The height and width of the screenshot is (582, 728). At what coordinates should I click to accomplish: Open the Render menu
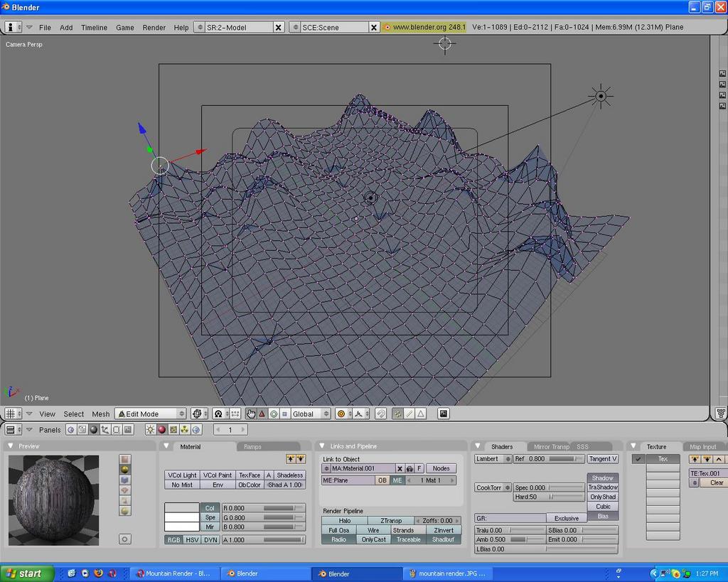coord(154,28)
